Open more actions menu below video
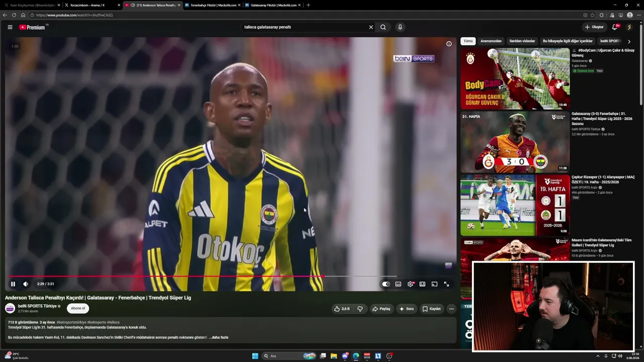Image resolution: width=644 pixels, height=362 pixels. [451, 309]
